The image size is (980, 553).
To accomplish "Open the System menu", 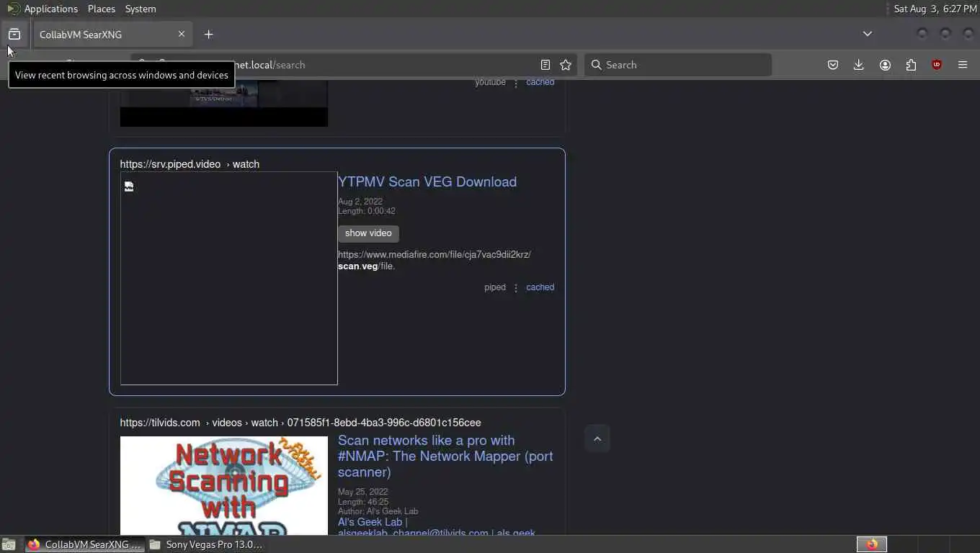I will point(141,9).
